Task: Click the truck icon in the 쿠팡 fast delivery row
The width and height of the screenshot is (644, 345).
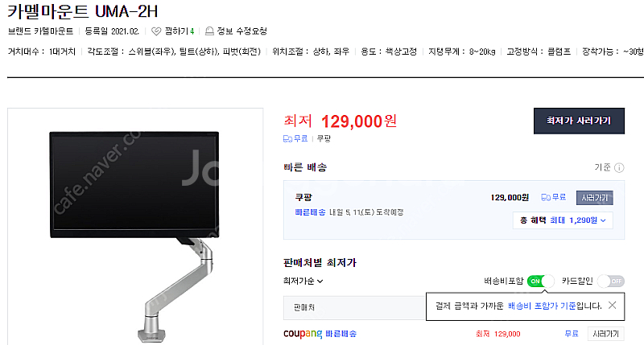Action: click(x=546, y=198)
